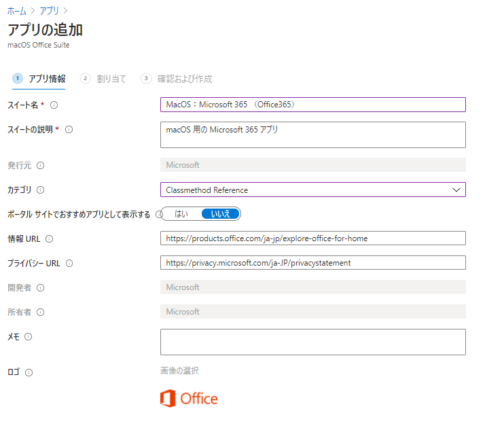The image size is (504, 447).
Task: Open the カテゴリ dropdown Classmethod Reference
Action: pos(312,190)
